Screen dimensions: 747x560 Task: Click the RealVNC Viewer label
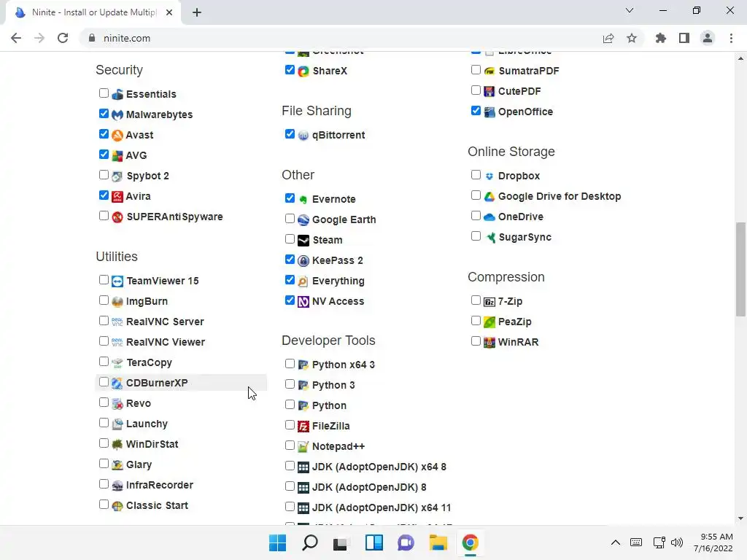pyautogui.click(x=166, y=343)
